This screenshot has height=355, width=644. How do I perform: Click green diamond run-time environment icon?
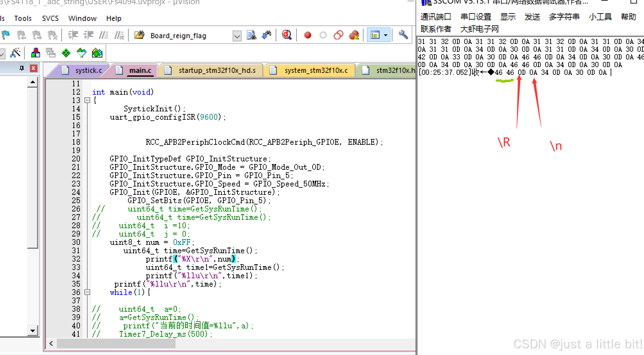(x=66, y=53)
